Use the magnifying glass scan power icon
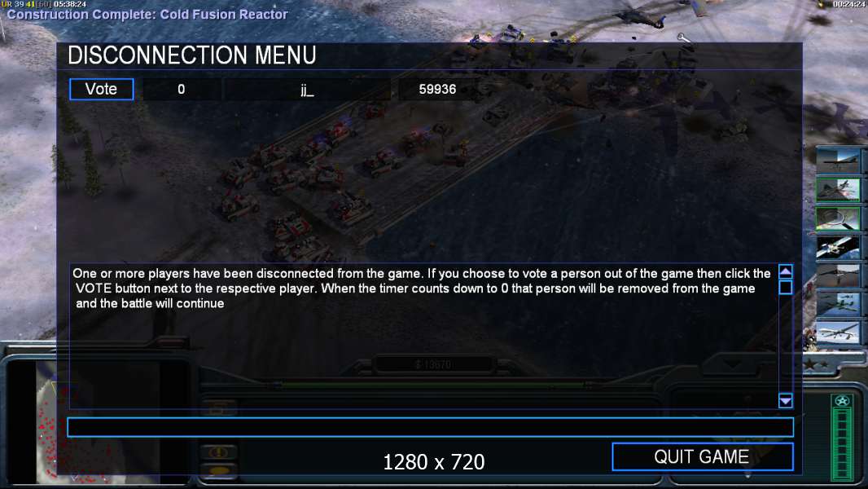868x489 pixels. [838, 218]
